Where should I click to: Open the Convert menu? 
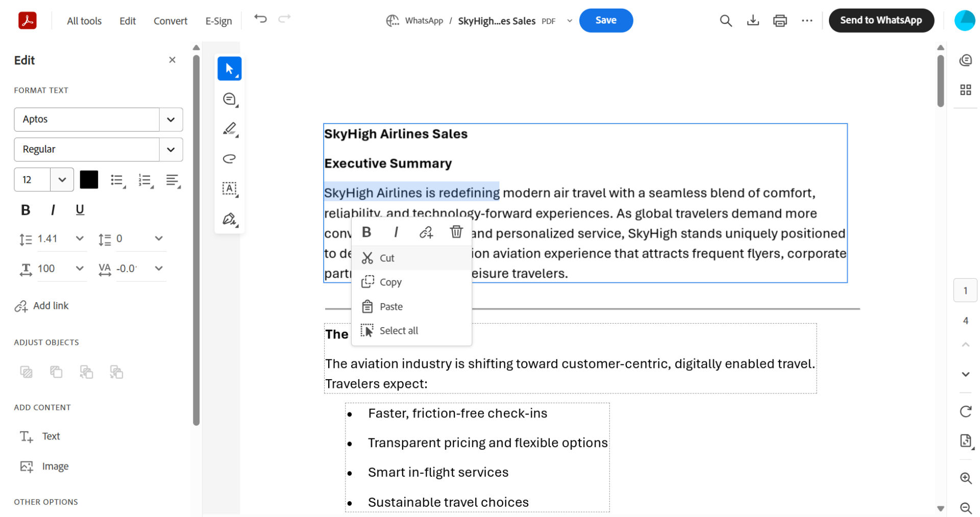click(170, 20)
